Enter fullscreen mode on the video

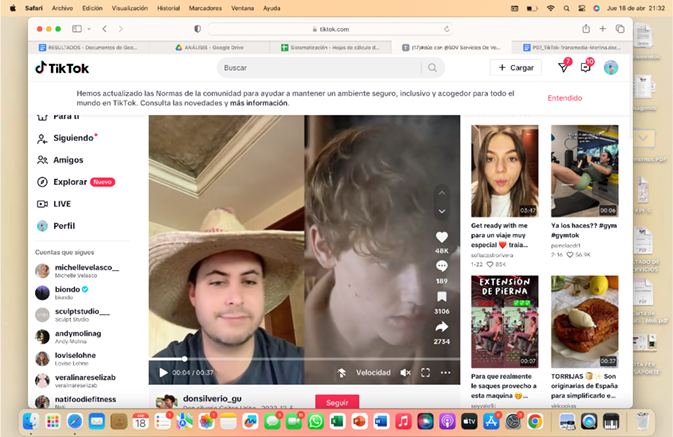click(425, 373)
